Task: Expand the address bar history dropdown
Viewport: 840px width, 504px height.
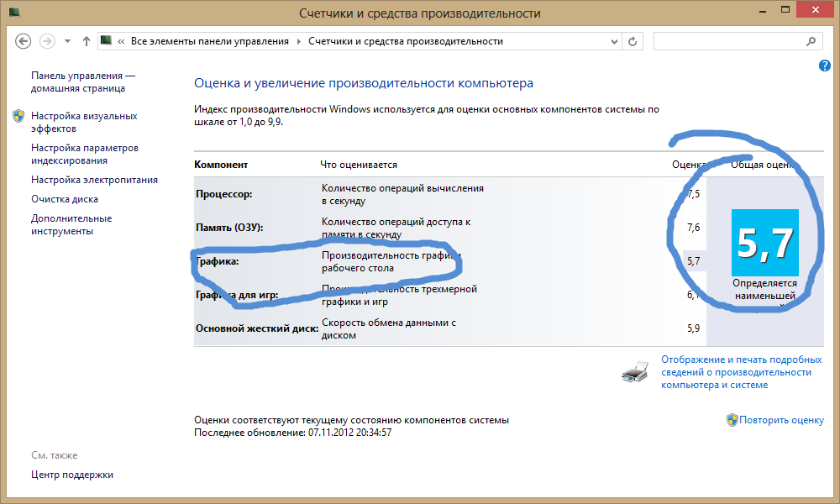Action: coord(615,42)
